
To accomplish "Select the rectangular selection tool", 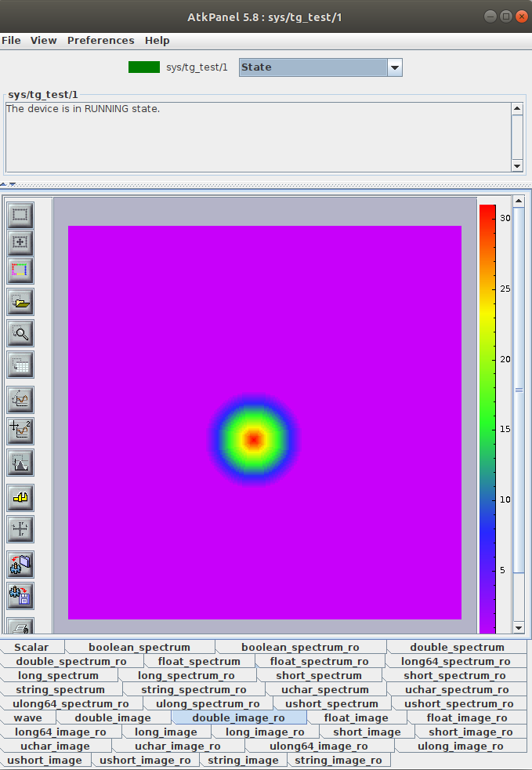I will [x=20, y=215].
